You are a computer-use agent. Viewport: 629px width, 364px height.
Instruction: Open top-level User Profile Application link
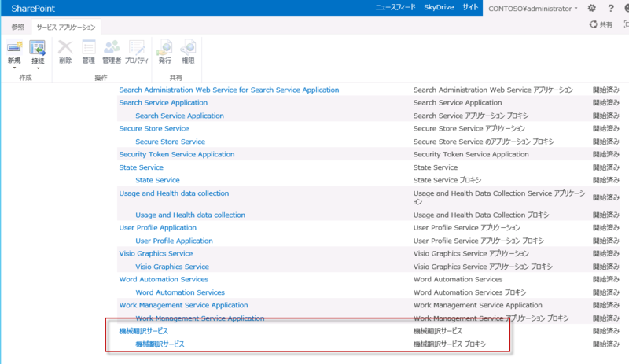[158, 227]
